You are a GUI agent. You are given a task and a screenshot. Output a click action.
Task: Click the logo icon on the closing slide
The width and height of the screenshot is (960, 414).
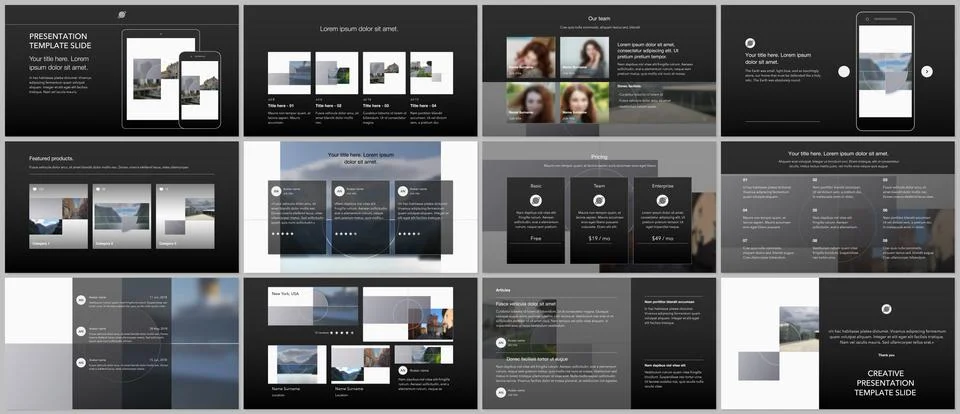click(x=887, y=309)
